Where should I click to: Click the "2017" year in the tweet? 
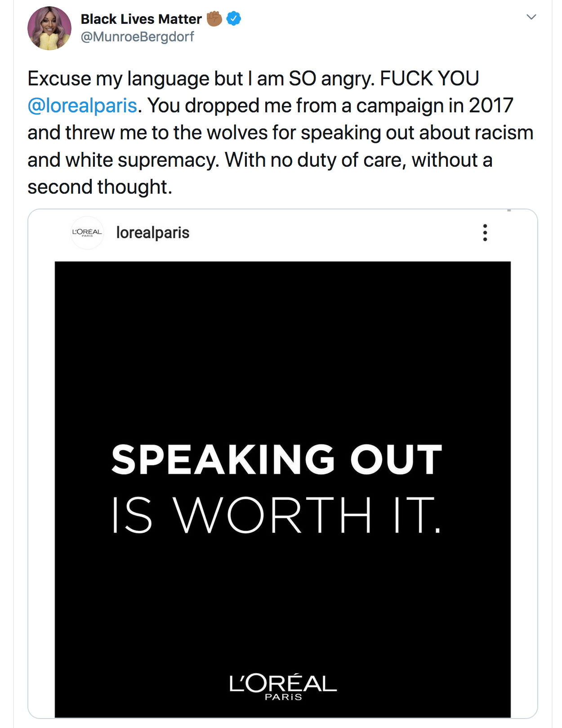tap(491, 106)
